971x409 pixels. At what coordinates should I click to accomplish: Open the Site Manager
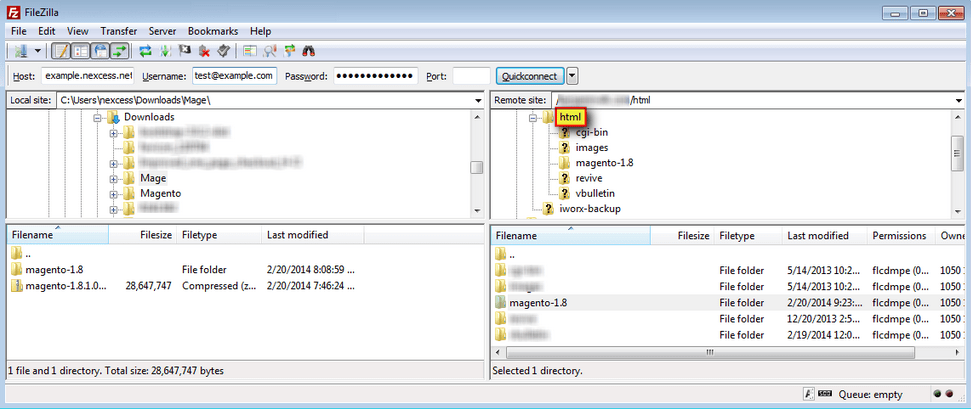pyautogui.click(x=20, y=51)
